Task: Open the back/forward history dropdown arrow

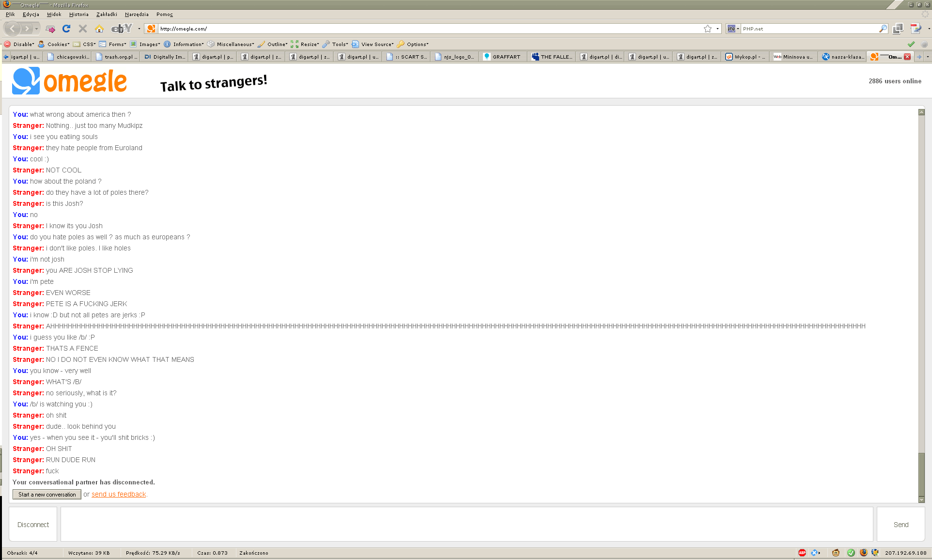Action: (x=37, y=29)
